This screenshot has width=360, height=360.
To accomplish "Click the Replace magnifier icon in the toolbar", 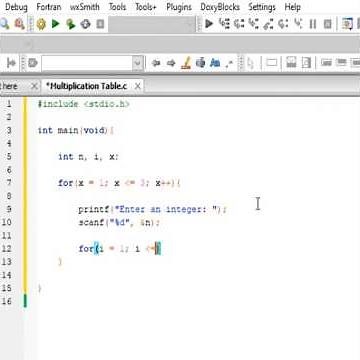I will pyautogui.click(x=19, y=24).
